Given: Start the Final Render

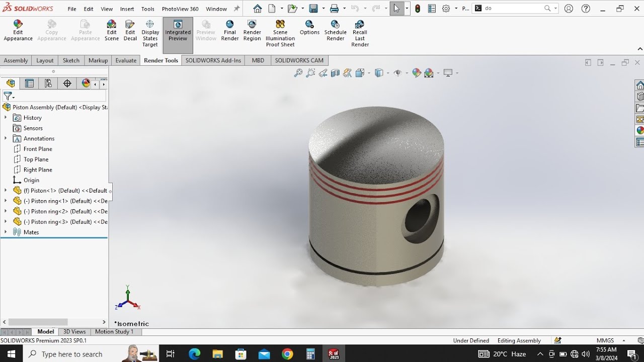Looking at the screenshot, I should pyautogui.click(x=230, y=31).
